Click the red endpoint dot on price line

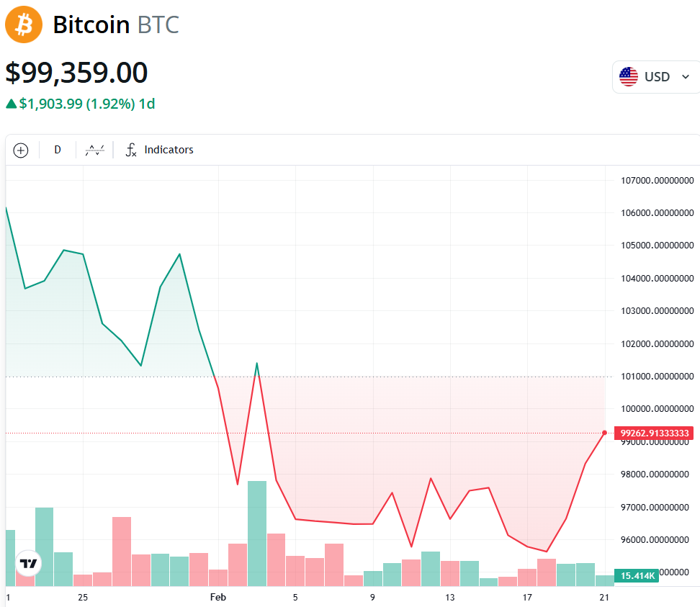tap(604, 433)
